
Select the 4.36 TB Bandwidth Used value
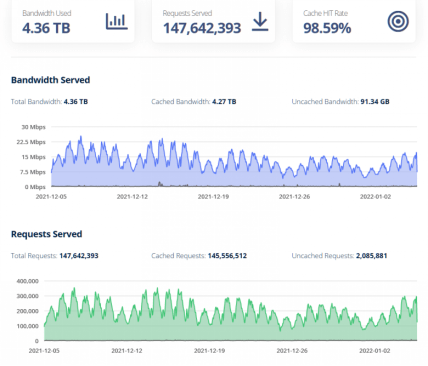click(x=46, y=28)
